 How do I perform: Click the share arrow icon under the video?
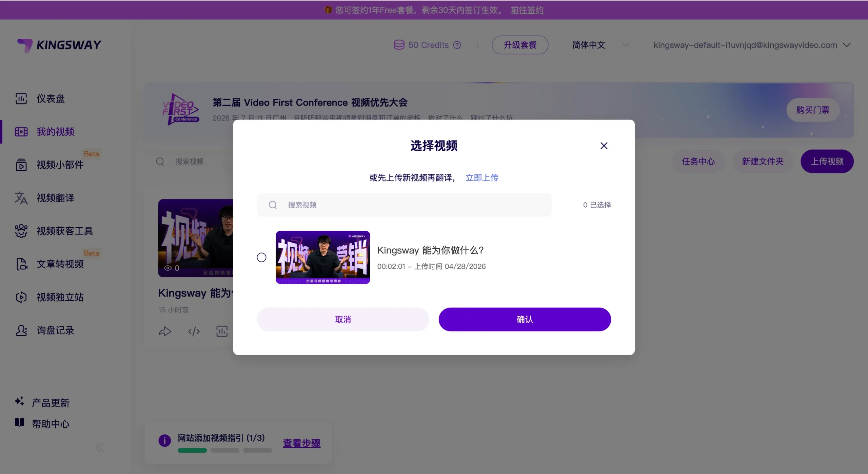(165, 331)
